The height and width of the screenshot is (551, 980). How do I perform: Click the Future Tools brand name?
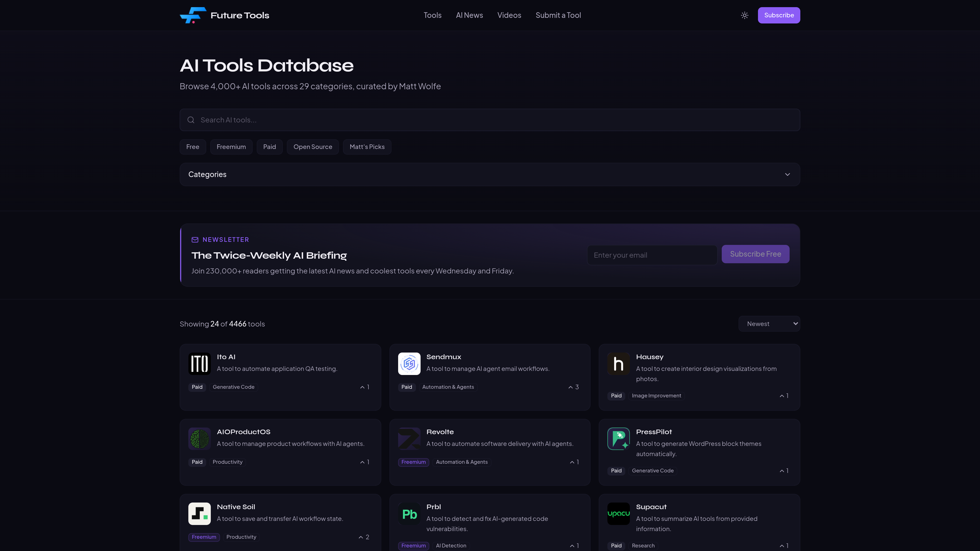point(240,15)
